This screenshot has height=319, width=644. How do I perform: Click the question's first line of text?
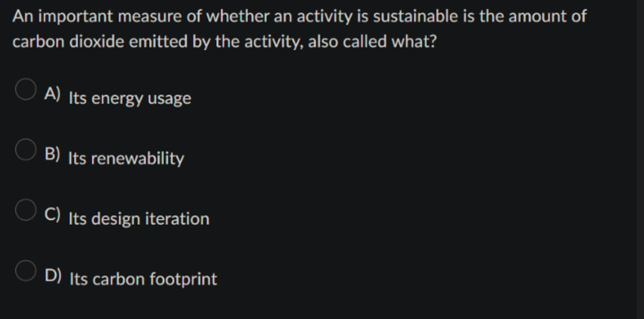(300, 16)
